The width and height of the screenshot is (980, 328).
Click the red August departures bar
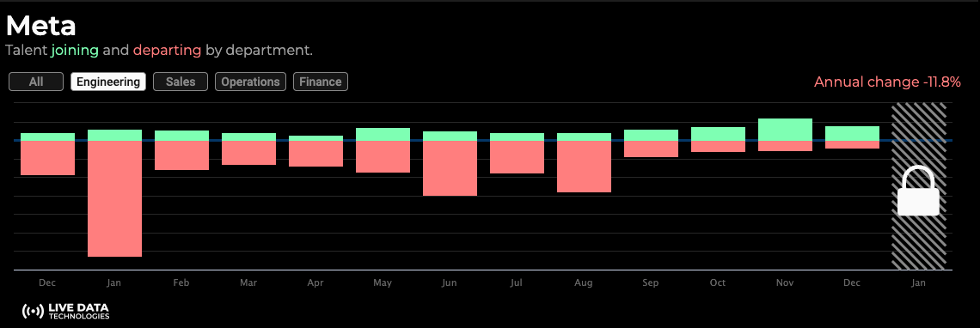click(x=584, y=167)
